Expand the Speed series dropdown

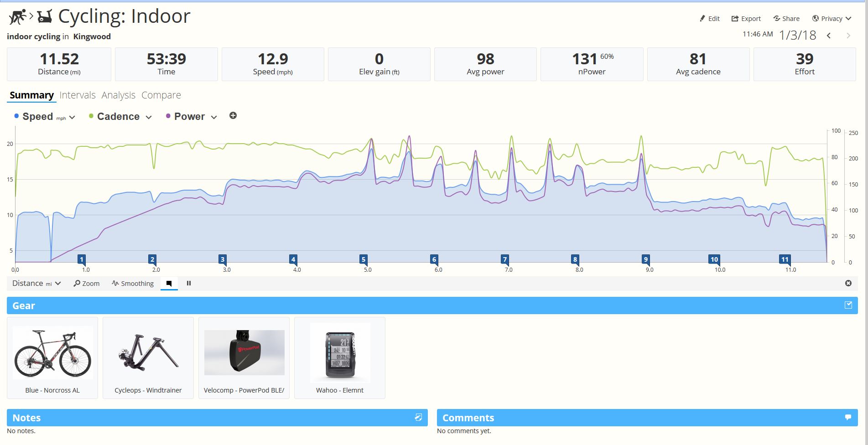pyautogui.click(x=72, y=118)
